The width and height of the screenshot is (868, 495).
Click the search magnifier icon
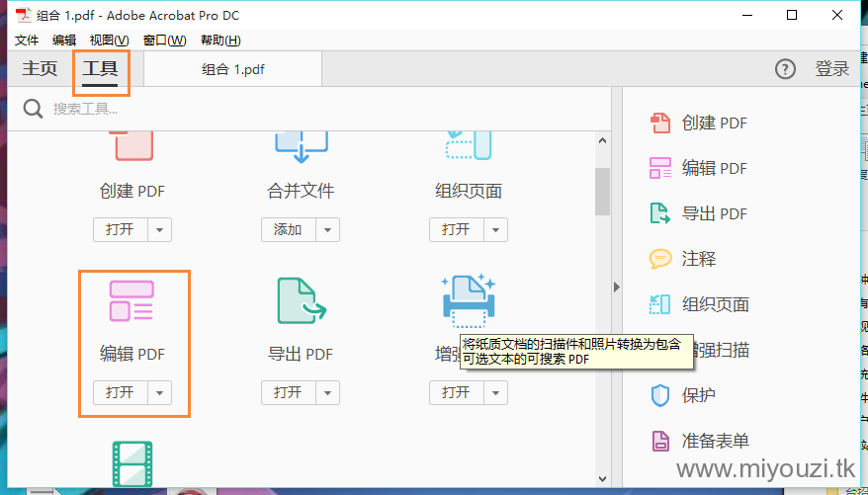pos(33,109)
